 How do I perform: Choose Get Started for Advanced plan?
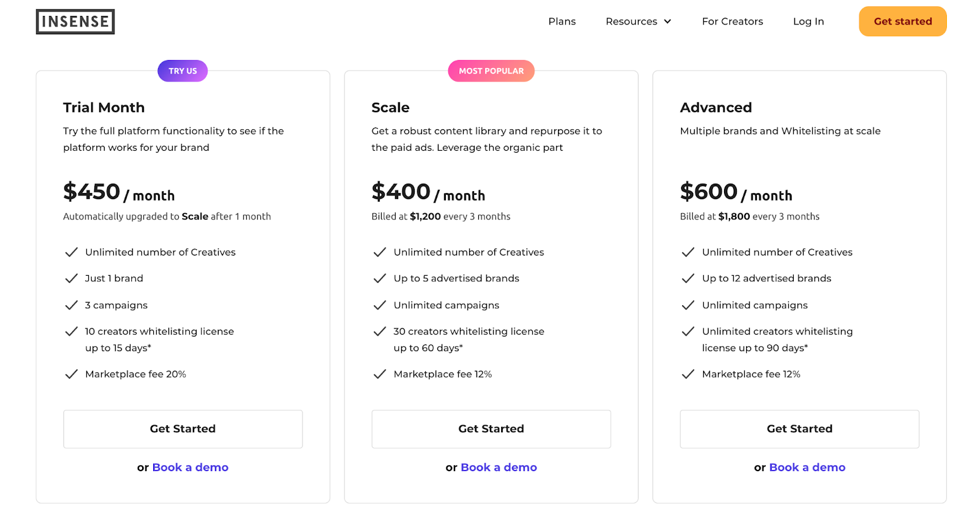[799, 429]
